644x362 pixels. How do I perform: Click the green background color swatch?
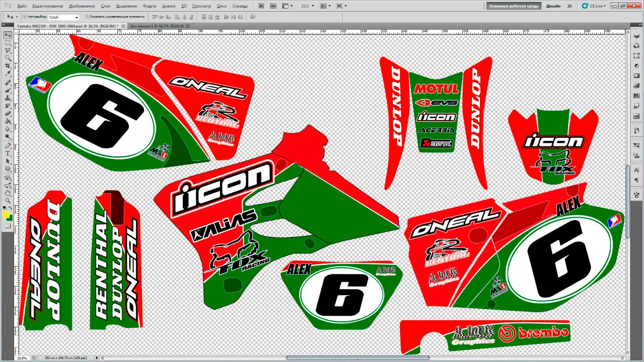[10, 218]
